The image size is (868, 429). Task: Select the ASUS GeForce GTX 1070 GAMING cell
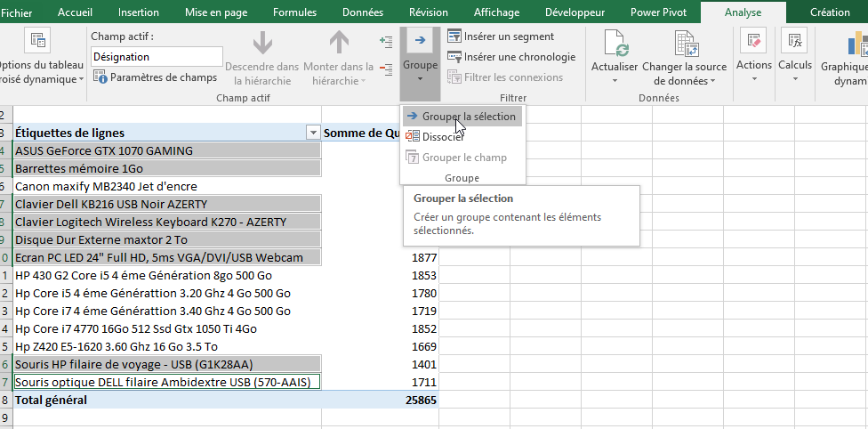[167, 150]
